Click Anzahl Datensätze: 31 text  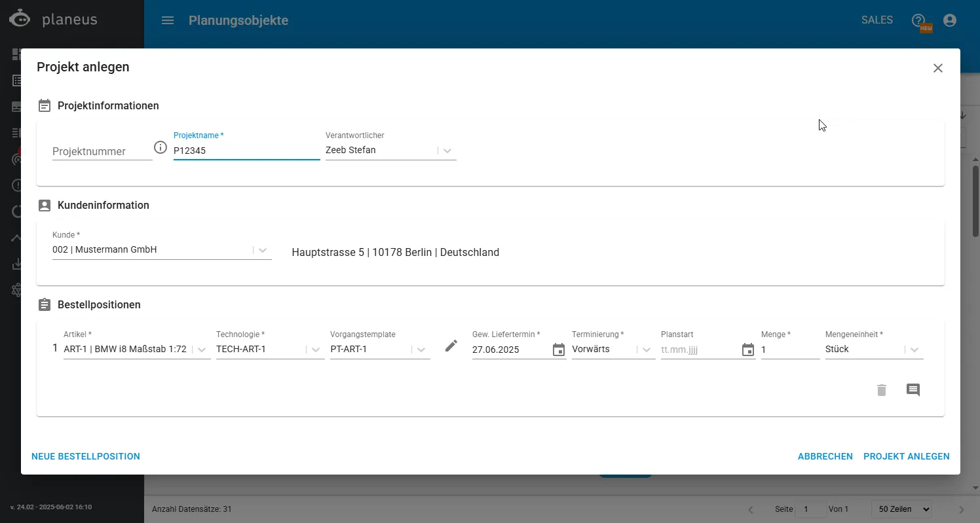191,509
